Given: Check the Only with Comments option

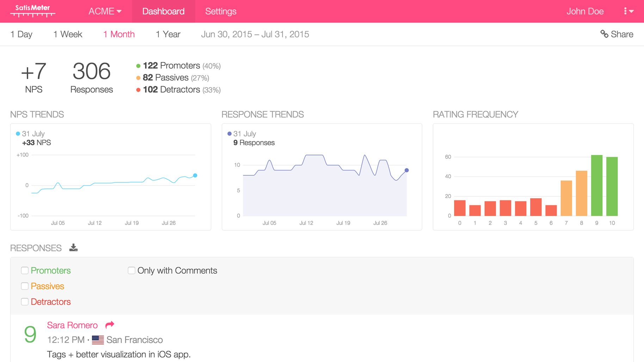Looking at the screenshot, I should [x=131, y=270].
